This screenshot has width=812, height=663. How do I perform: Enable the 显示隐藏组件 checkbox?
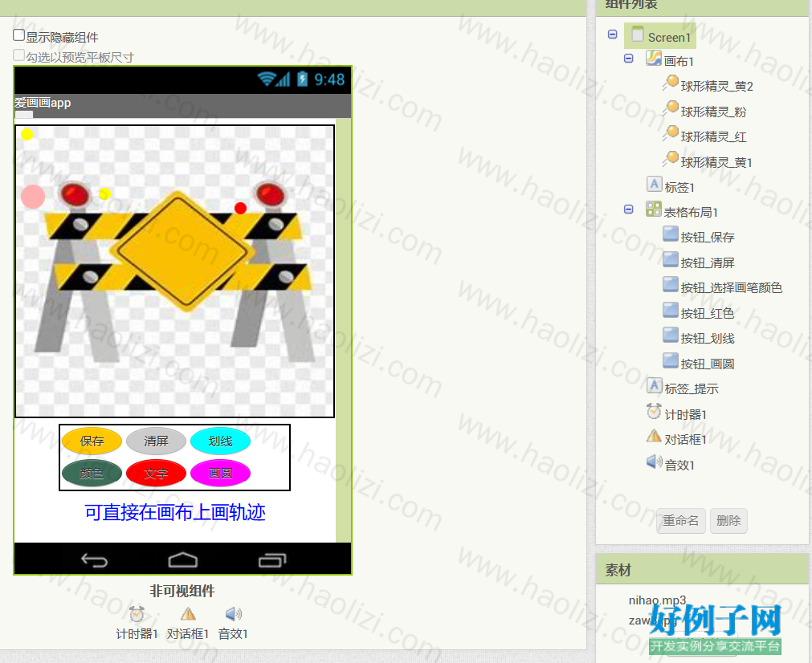18,35
